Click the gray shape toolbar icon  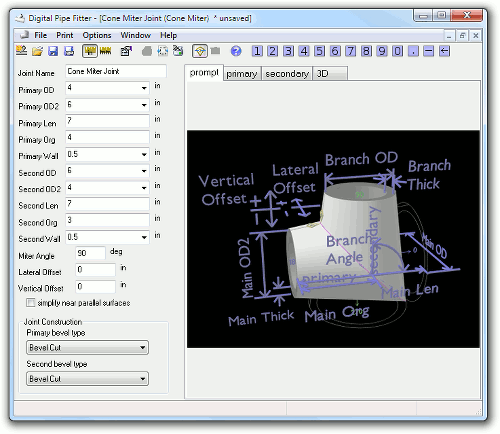point(147,51)
